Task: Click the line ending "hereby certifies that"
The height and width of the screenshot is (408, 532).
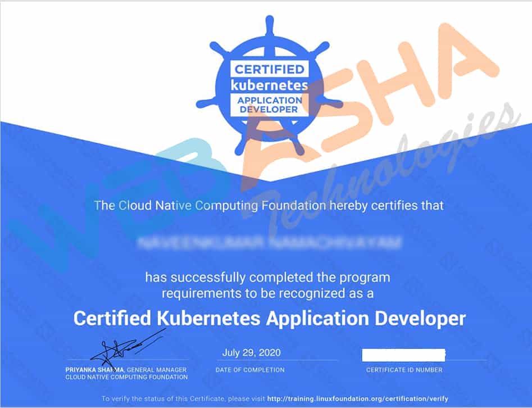Action: (x=269, y=205)
